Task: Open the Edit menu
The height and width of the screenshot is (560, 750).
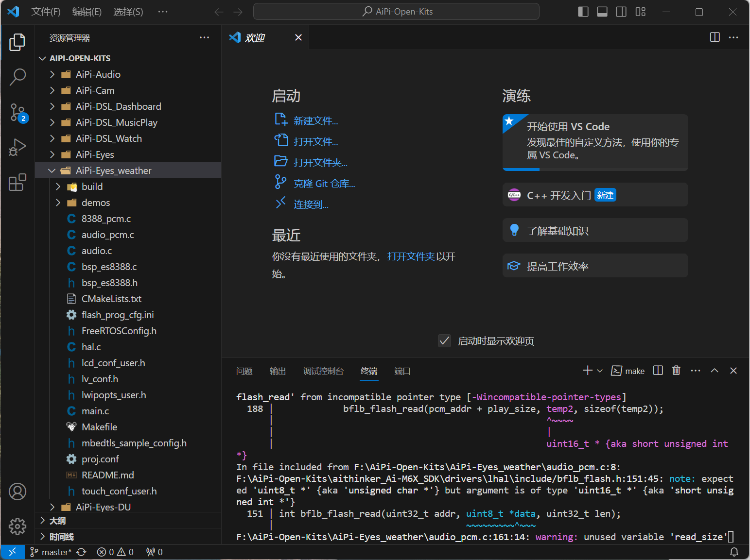Action: [x=87, y=12]
